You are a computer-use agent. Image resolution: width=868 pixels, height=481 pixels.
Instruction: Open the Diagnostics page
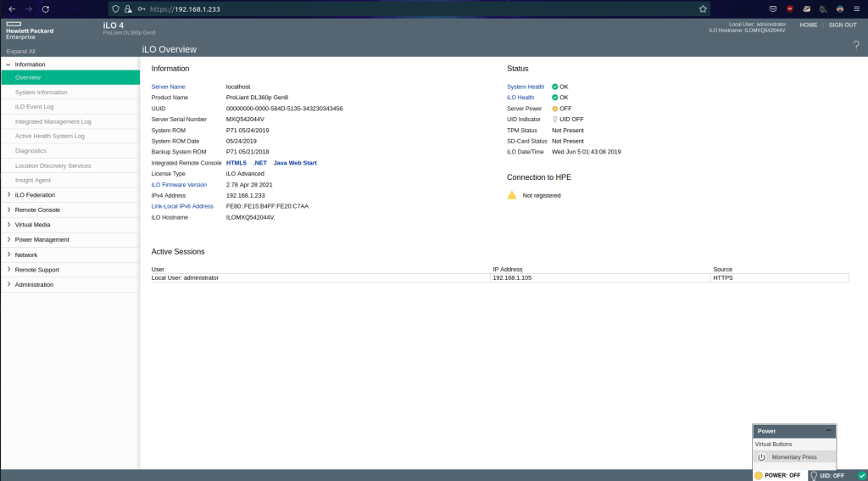point(31,151)
